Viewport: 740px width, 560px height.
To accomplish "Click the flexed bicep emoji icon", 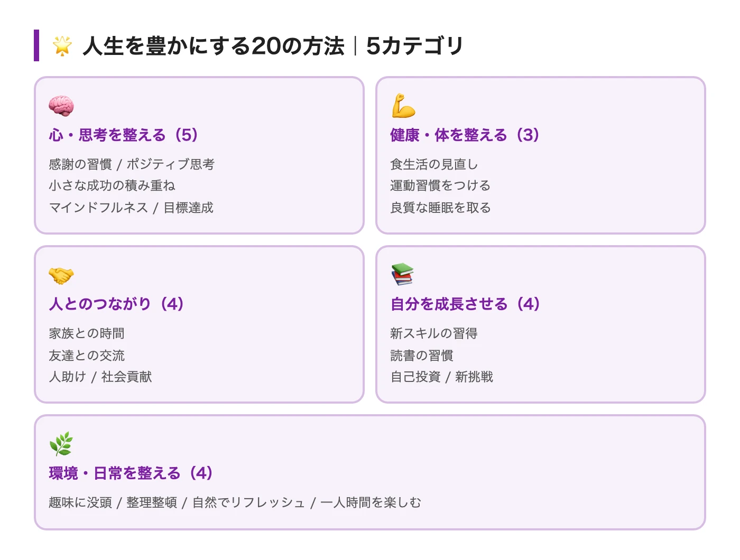I will pyautogui.click(x=403, y=106).
